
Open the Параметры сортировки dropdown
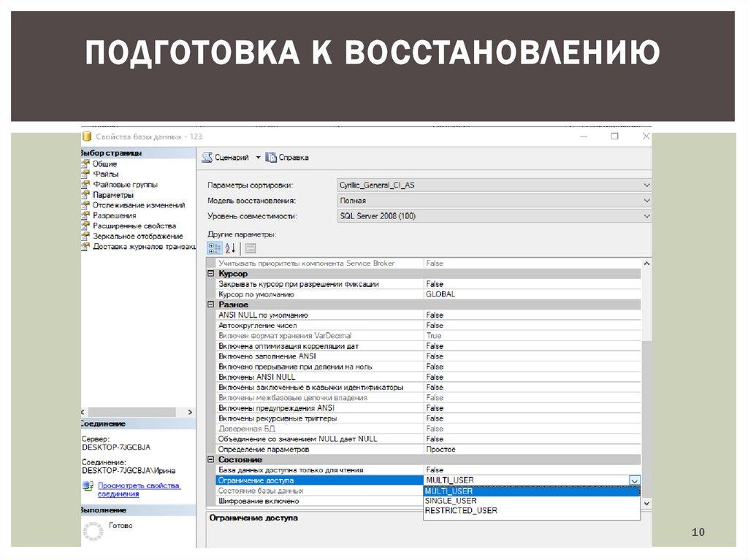(646, 185)
